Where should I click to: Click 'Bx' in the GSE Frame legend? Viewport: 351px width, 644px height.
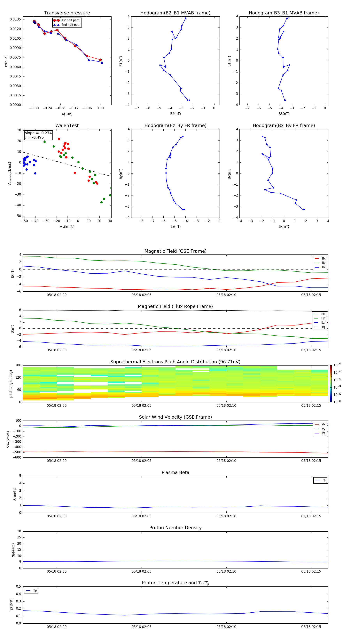click(x=324, y=259)
